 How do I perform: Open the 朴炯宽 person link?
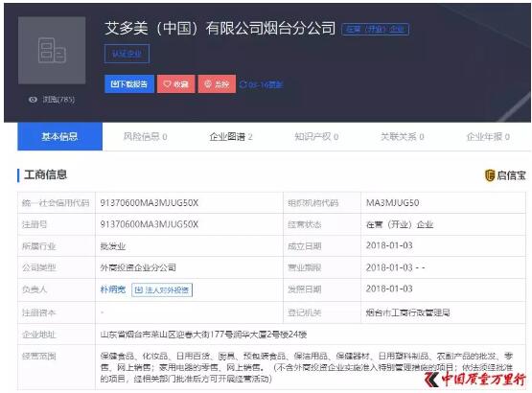113,289
